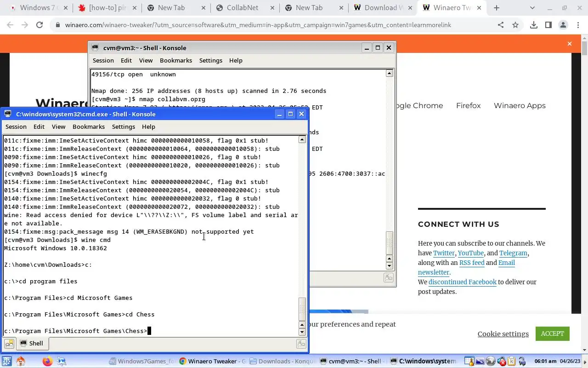Click the muted volume tray icon
Viewport: 588px width, 368px height.
click(501, 361)
